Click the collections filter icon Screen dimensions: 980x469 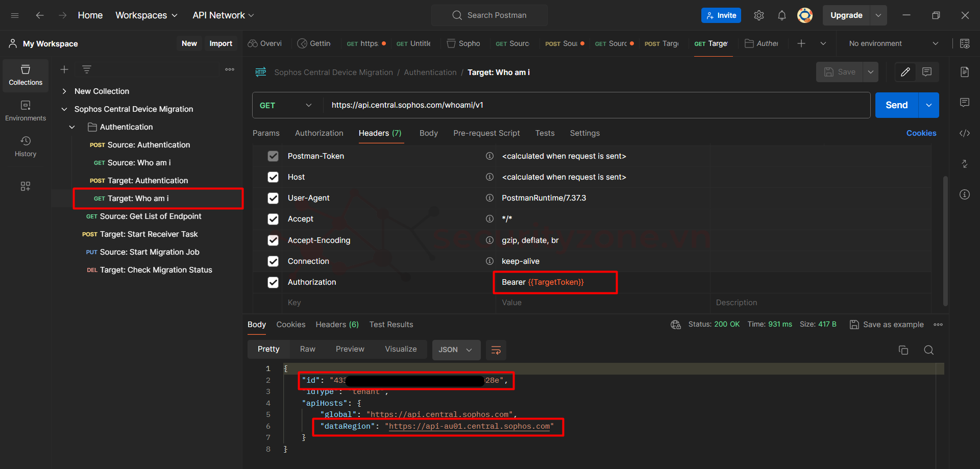click(x=87, y=69)
